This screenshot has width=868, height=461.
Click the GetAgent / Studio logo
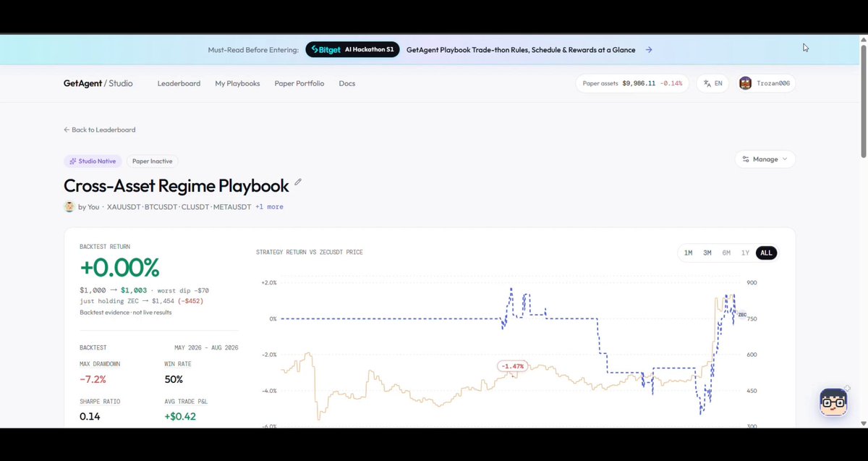pos(98,83)
